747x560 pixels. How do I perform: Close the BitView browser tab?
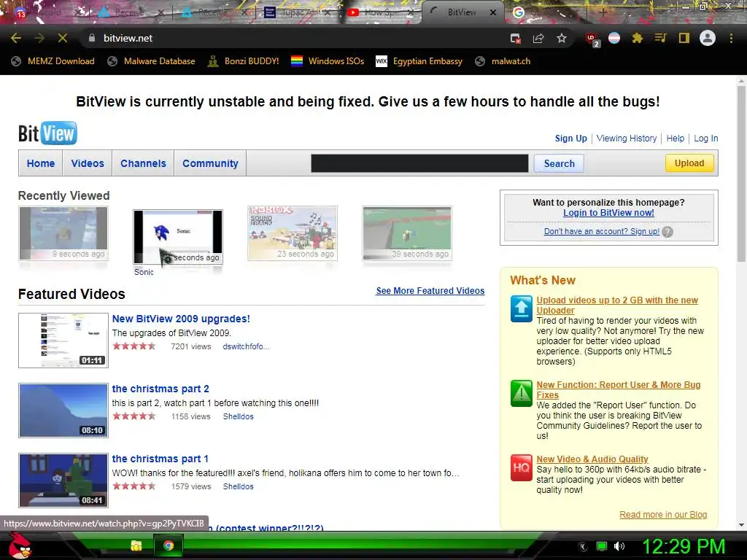click(x=494, y=12)
